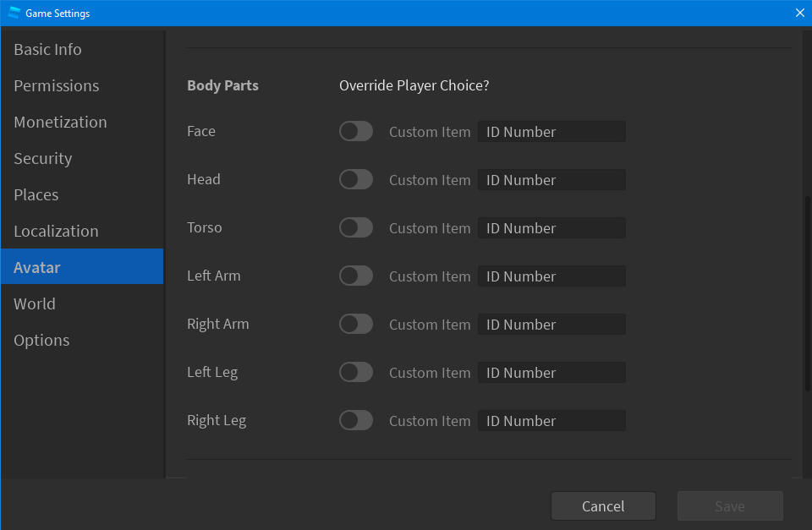Click the Cancel button

point(603,505)
